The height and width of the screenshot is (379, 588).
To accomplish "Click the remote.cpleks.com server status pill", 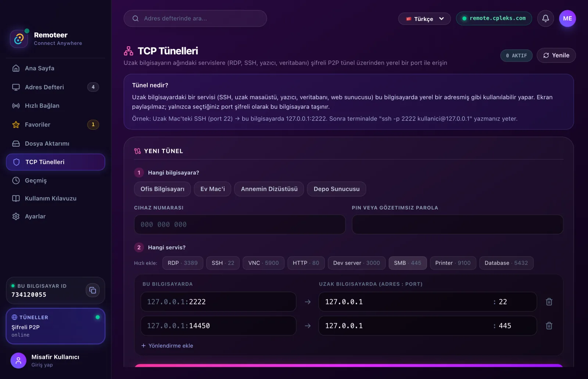I will point(494,18).
